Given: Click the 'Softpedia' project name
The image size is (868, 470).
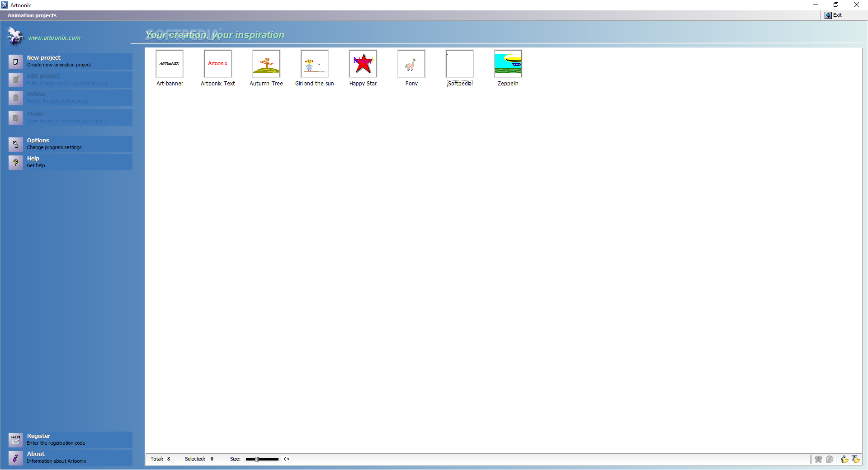Looking at the screenshot, I should point(460,84).
